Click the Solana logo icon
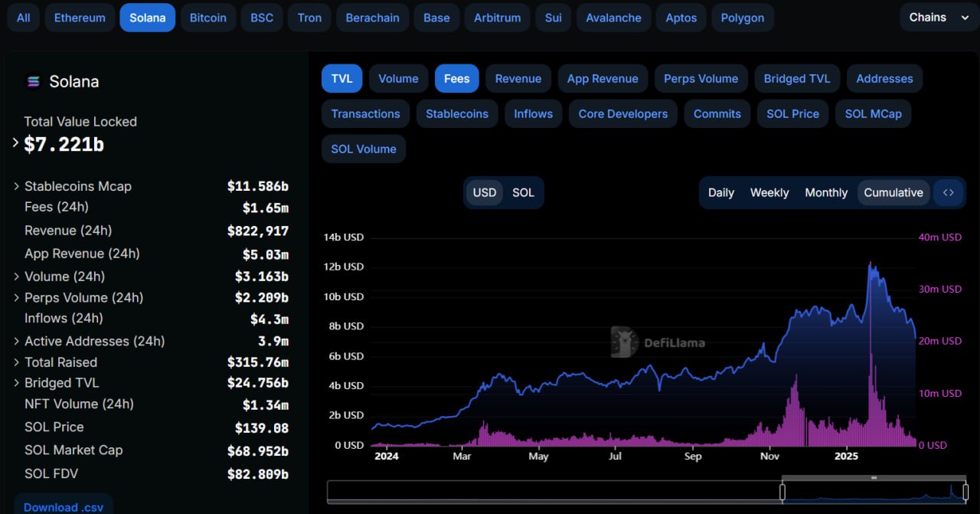The width and height of the screenshot is (980, 514). coord(33,81)
